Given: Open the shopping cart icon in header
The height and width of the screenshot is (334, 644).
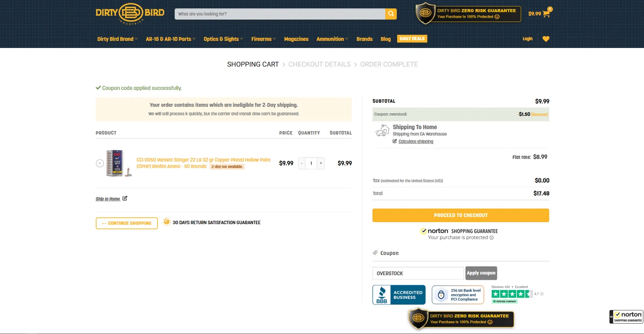Looking at the screenshot, I should coord(547,13).
